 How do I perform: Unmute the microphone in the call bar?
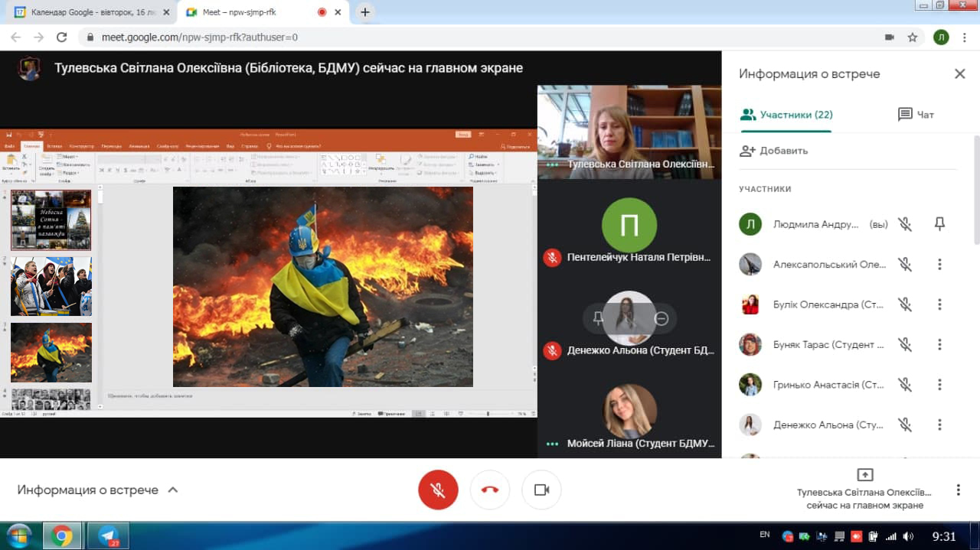click(438, 490)
